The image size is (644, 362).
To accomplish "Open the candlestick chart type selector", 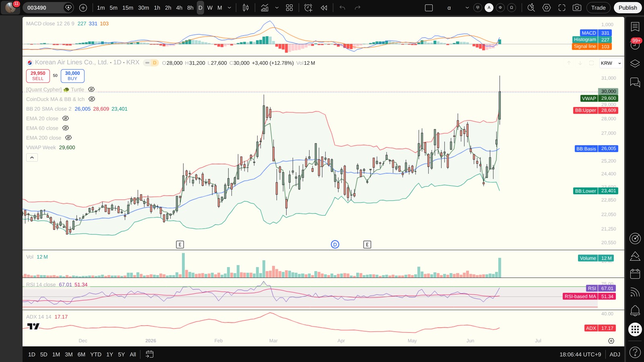I will (x=246, y=8).
